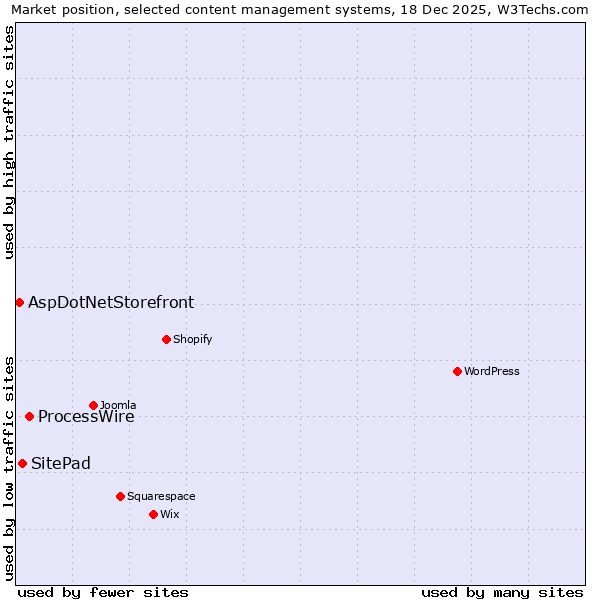Select the ProcessWire text label
600x600 pixels.
tap(86, 417)
